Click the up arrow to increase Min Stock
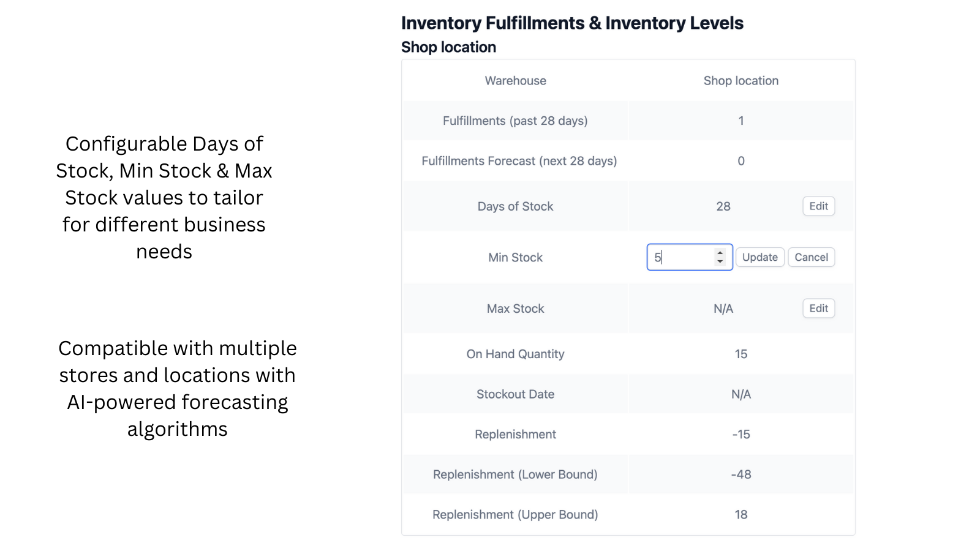This screenshot has height=551, width=980. [x=720, y=253]
